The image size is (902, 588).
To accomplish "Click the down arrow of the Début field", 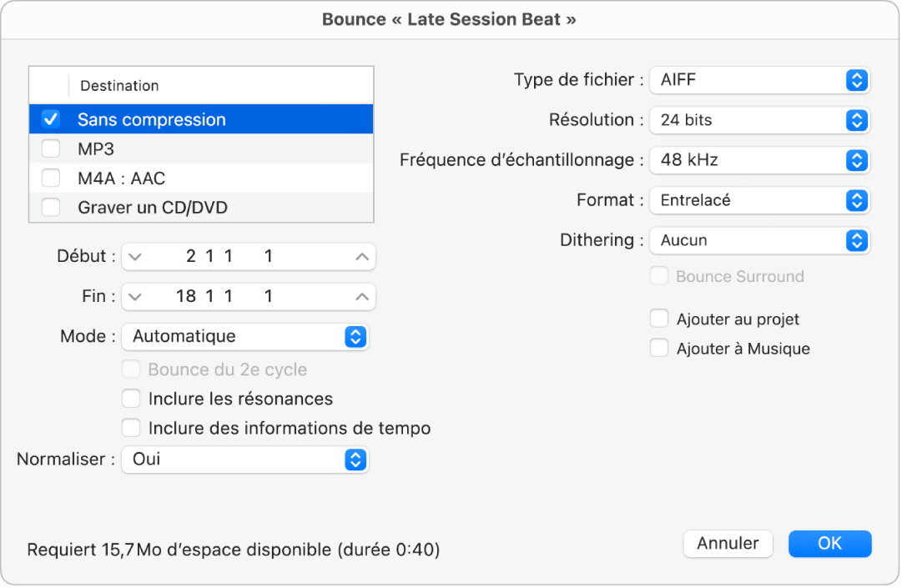I will point(134,256).
